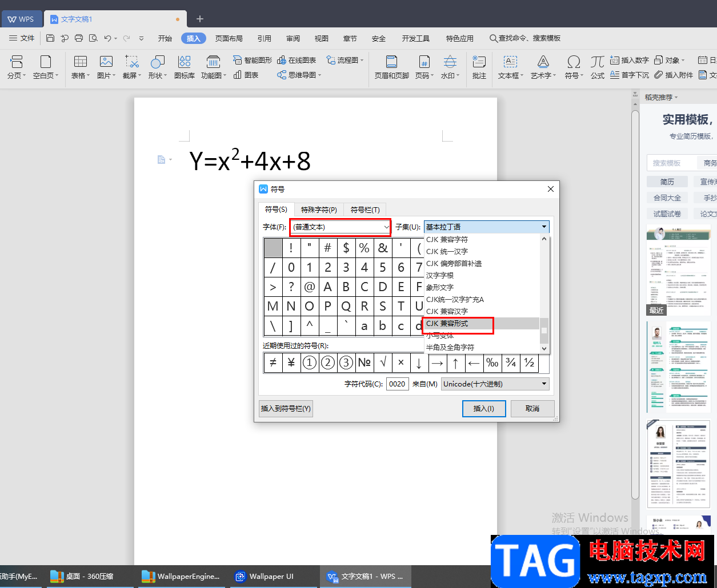
Task: Click the 取消 cancel button
Action: [x=532, y=408]
